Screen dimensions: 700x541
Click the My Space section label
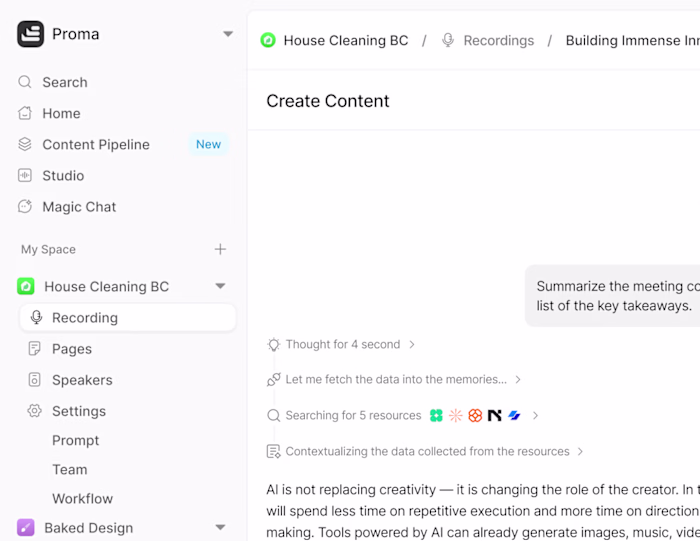pos(48,249)
